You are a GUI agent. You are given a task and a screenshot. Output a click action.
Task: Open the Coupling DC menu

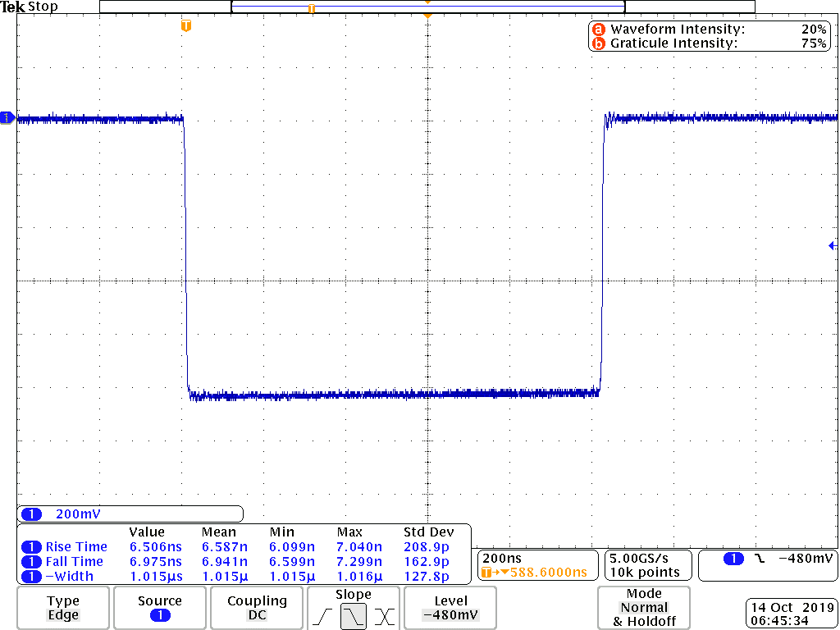257,608
